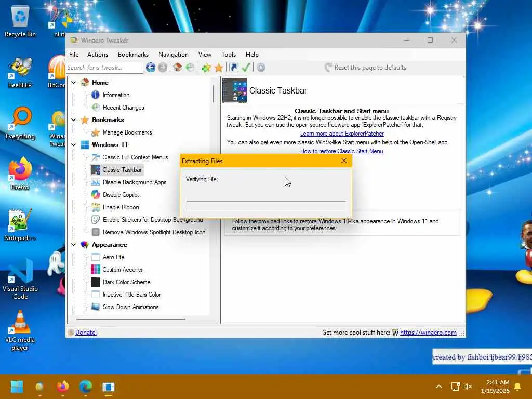Open Visual Studio Code desktop shortcut
The height and width of the screenshot is (399, 532).
click(x=20, y=280)
